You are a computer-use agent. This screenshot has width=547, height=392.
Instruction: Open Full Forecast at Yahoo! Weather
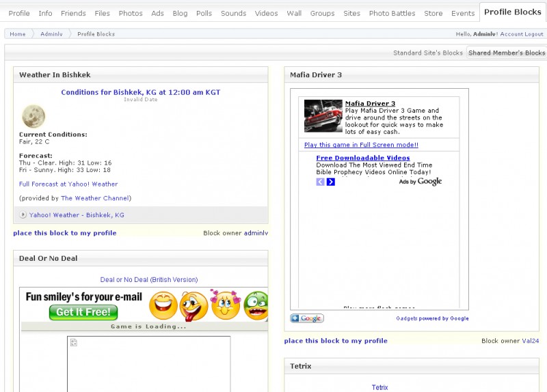pyautogui.click(x=68, y=184)
